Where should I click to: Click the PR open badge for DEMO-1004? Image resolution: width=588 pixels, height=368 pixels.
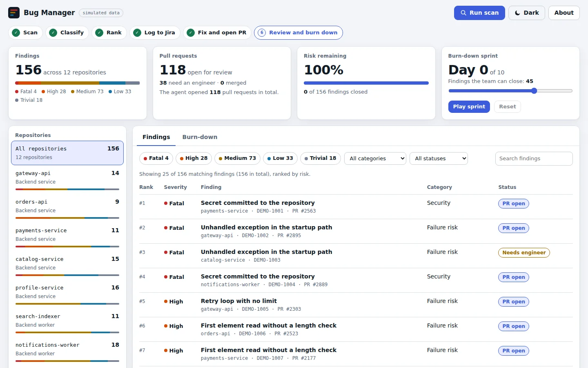point(514,277)
